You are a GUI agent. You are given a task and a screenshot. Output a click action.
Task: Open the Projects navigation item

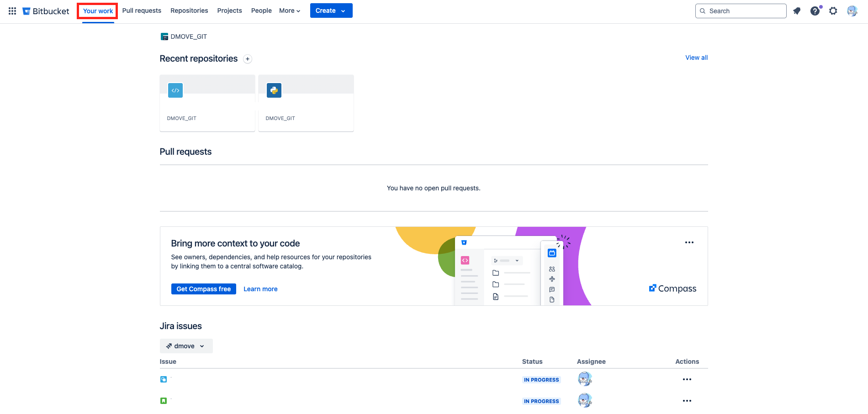coord(229,10)
